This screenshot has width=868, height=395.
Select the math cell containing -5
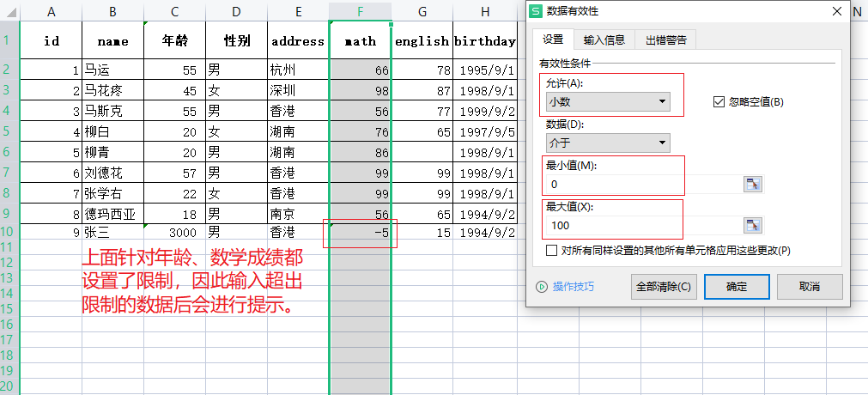[360, 233]
